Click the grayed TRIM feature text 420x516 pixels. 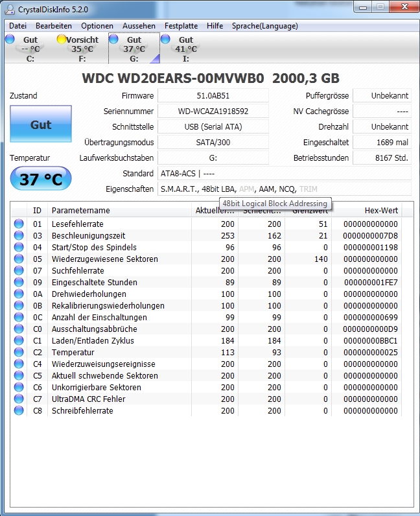click(x=309, y=189)
